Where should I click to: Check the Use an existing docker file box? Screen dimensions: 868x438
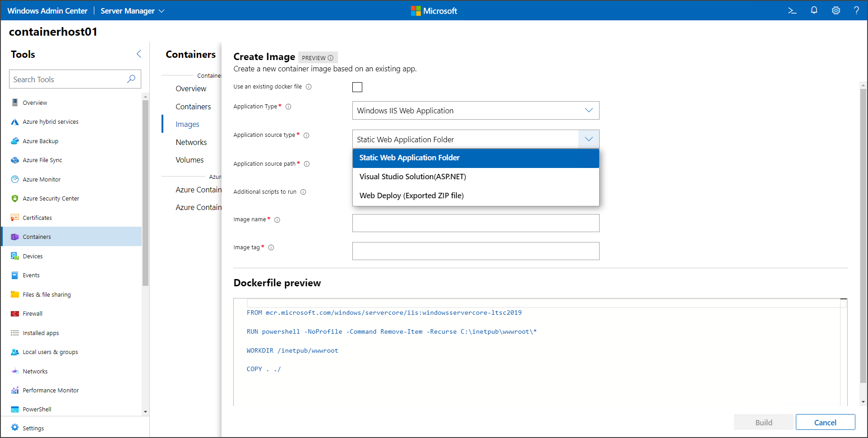pos(357,87)
